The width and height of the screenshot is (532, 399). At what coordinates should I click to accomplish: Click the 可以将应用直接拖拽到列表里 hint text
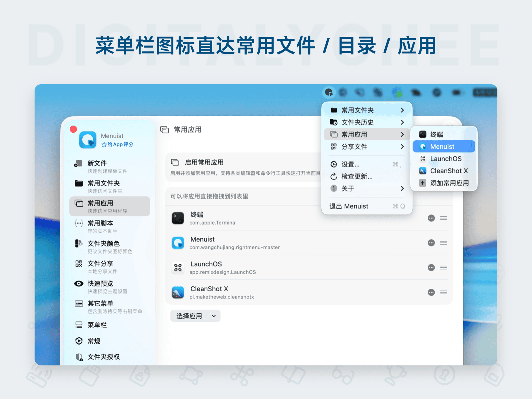coord(209,196)
